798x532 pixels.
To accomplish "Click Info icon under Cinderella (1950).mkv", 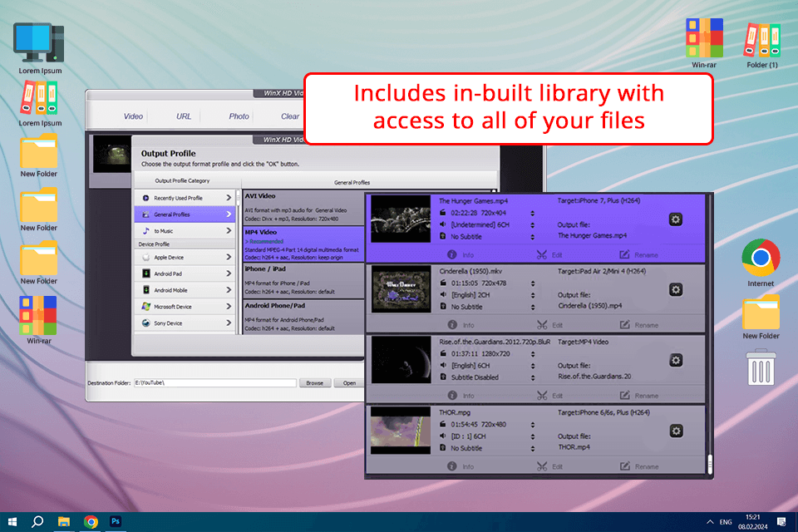I will click(452, 325).
